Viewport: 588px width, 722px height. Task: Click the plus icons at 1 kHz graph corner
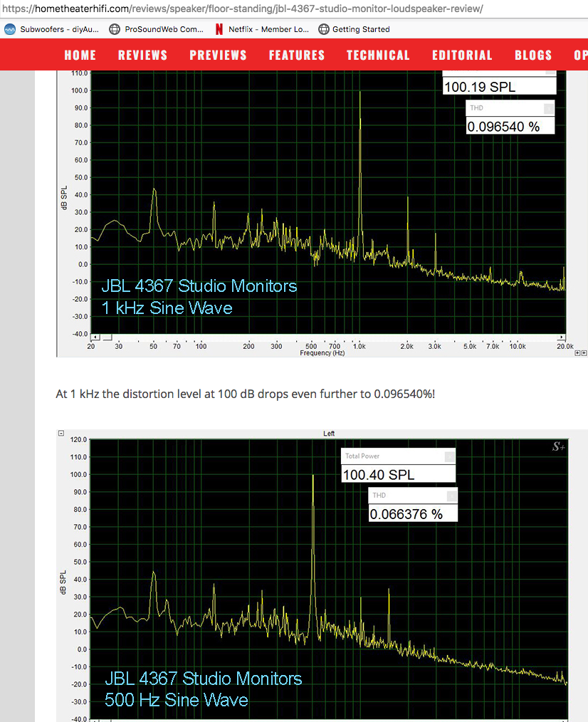(581, 353)
